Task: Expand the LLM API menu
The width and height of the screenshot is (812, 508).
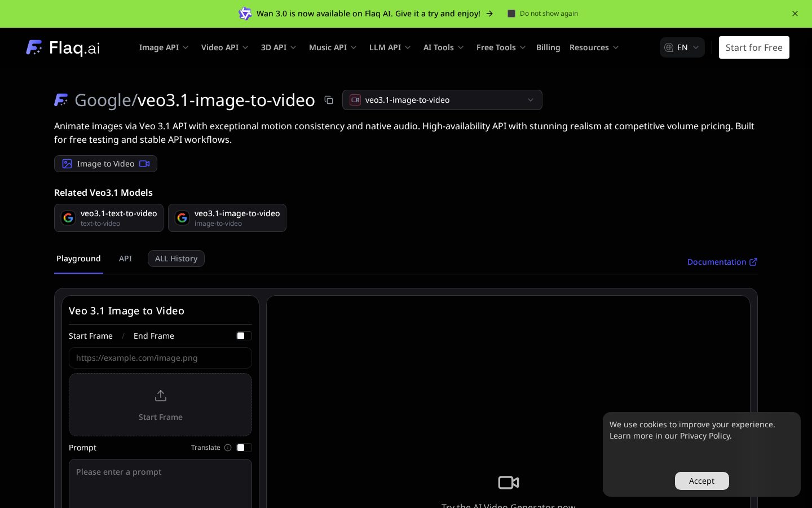Action: coord(390,47)
